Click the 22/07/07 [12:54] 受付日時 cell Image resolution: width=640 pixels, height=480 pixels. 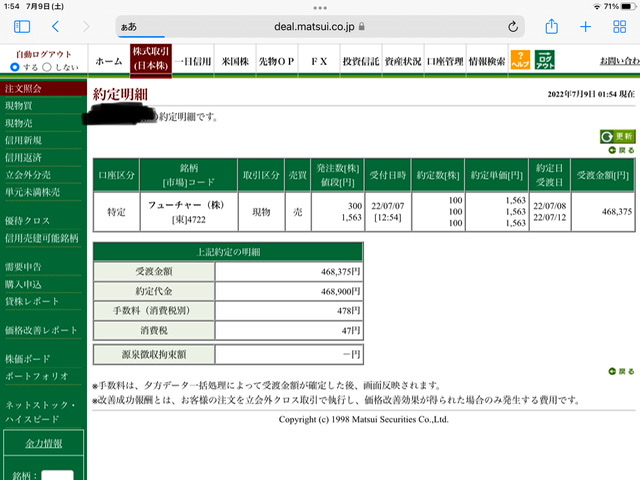point(388,211)
